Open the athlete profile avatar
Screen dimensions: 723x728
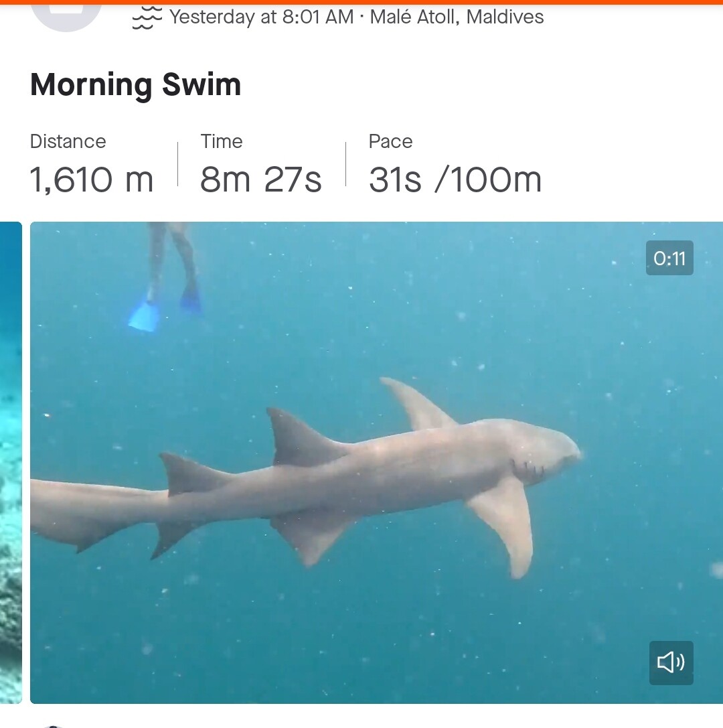pos(66,14)
